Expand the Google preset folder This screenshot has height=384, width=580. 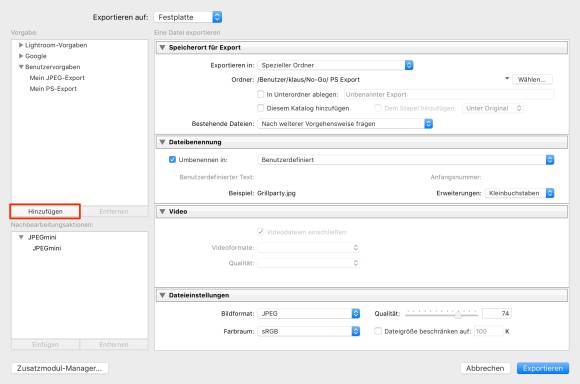[21, 56]
